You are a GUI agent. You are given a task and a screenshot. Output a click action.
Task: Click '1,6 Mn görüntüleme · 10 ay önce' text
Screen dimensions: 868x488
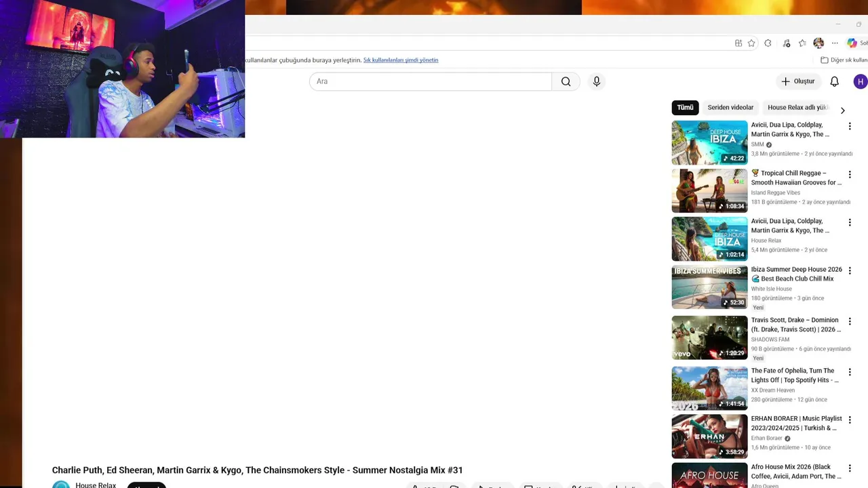pyautogui.click(x=791, y=448)
